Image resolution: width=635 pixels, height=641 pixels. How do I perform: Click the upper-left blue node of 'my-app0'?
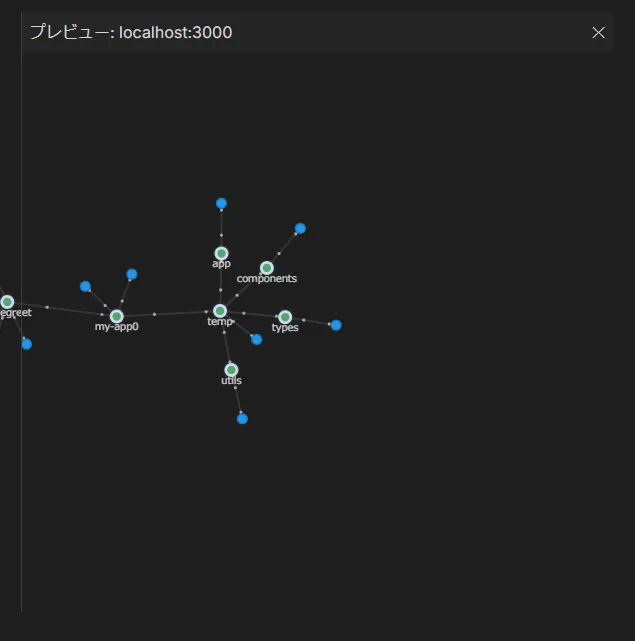(85, 287)
